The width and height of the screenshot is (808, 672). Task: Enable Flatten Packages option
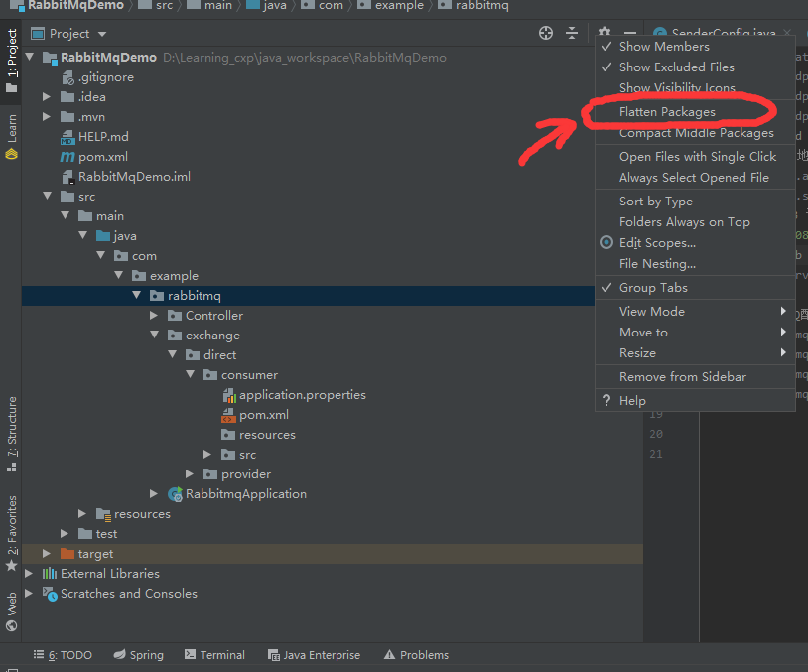[x=695, y=112]
